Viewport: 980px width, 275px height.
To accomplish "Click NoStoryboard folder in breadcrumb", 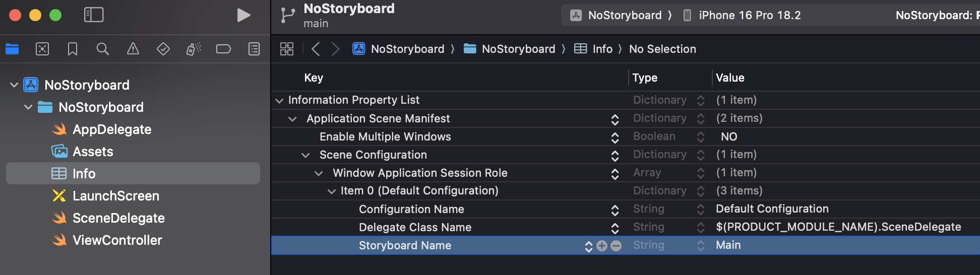I will [x=509, y=49].
